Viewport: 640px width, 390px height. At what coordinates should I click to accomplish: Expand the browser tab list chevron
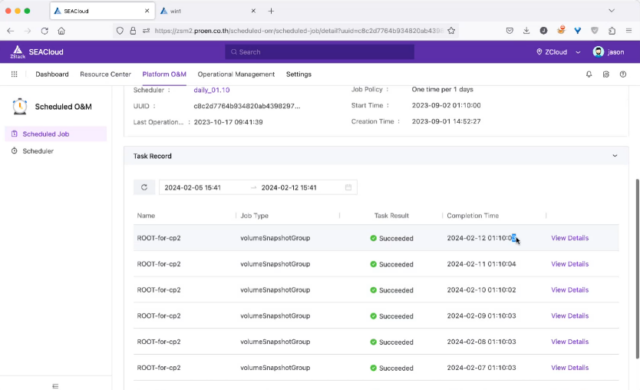pos(611,11)
